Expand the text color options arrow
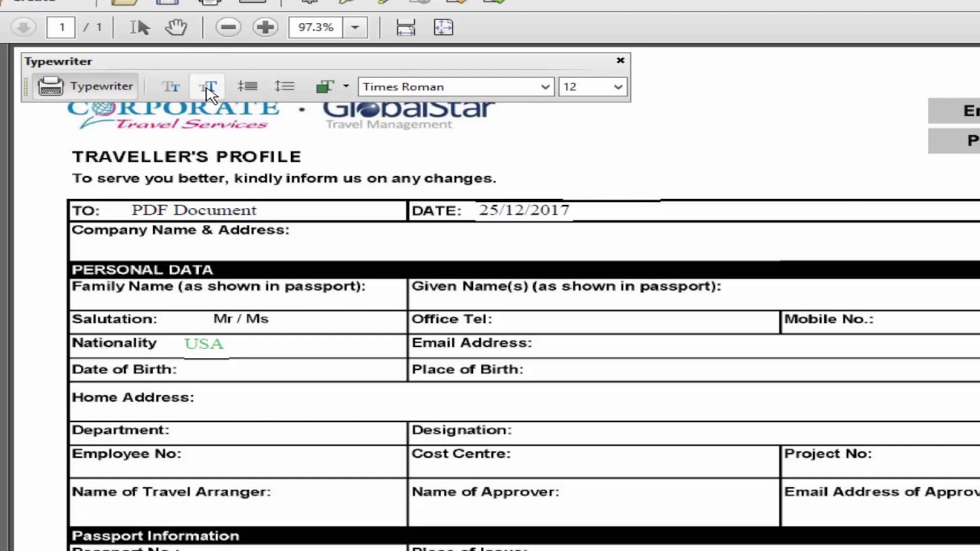The image size is (980, 551). (345, 86)
